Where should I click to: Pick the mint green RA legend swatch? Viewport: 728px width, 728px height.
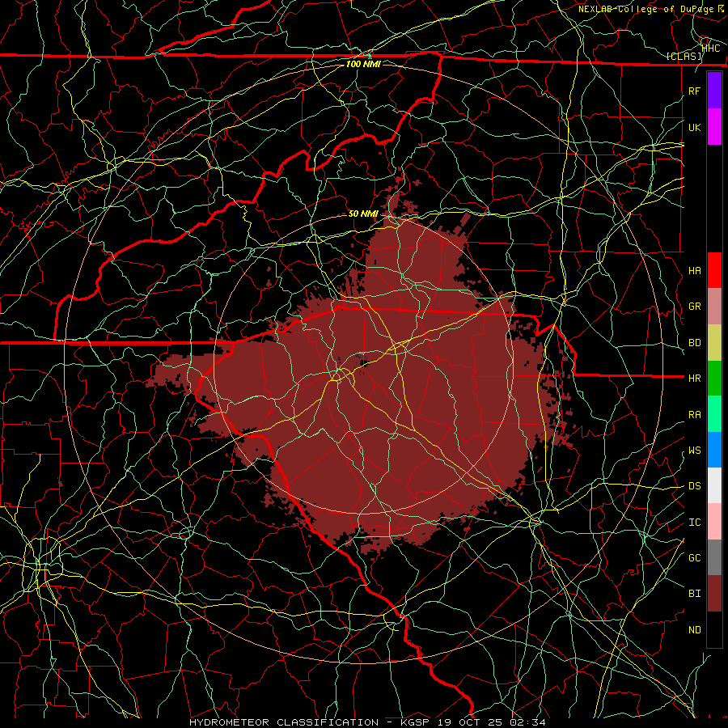click(x=714, y=414)
